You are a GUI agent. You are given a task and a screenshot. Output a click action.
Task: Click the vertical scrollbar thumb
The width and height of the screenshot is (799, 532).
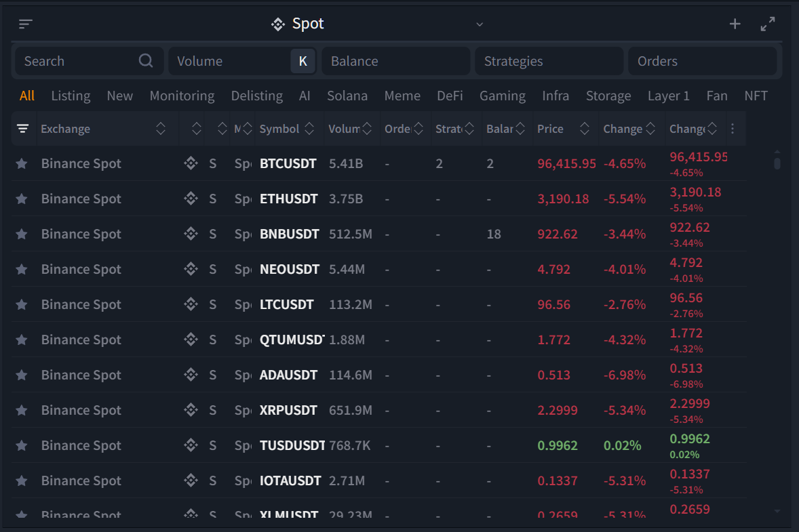point(777,163)
